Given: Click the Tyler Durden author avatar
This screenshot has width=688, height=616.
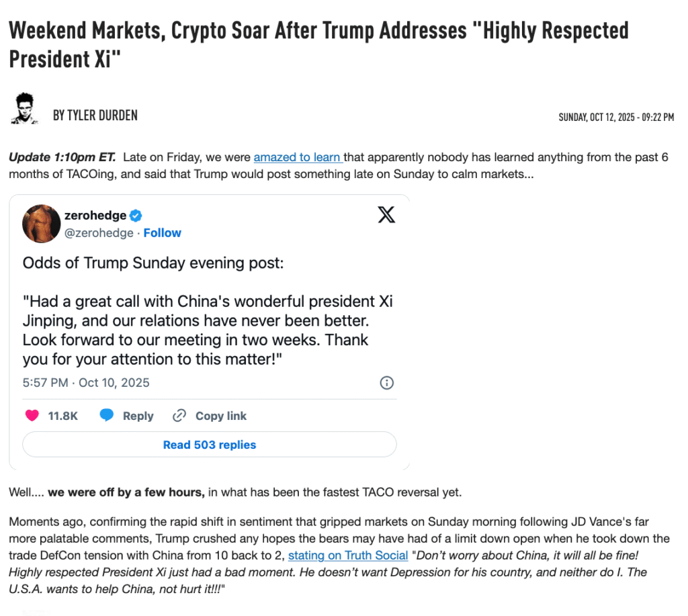Looking at the screenshot, I should click(x=25, y=108).
